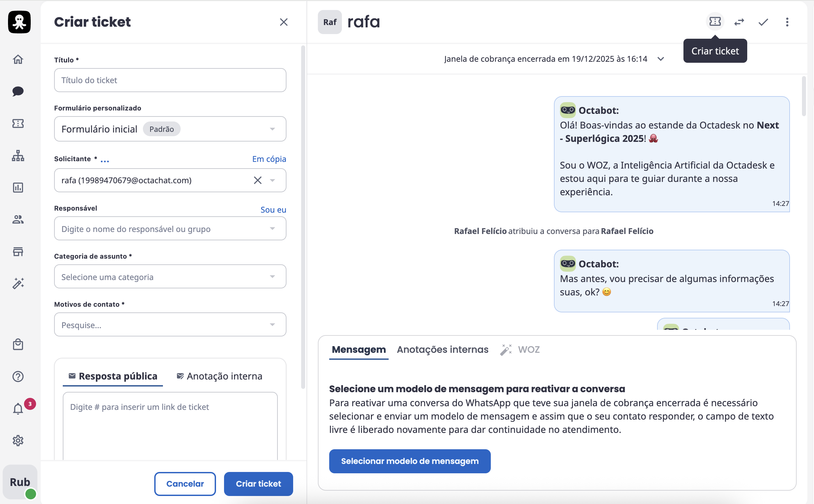Click the transfer conversation arrows icon
Viewport: 814px width, 504px height.
pos(739,22)
